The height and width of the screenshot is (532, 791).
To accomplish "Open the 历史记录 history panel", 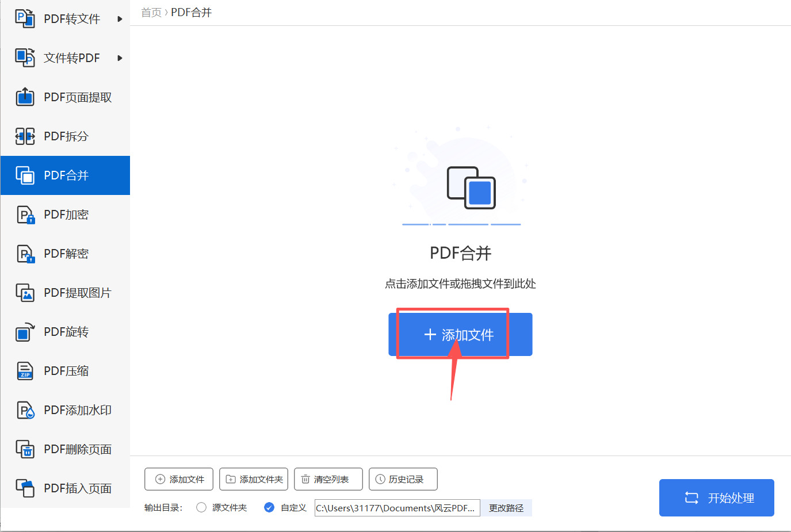I will [x=403, y=479].
